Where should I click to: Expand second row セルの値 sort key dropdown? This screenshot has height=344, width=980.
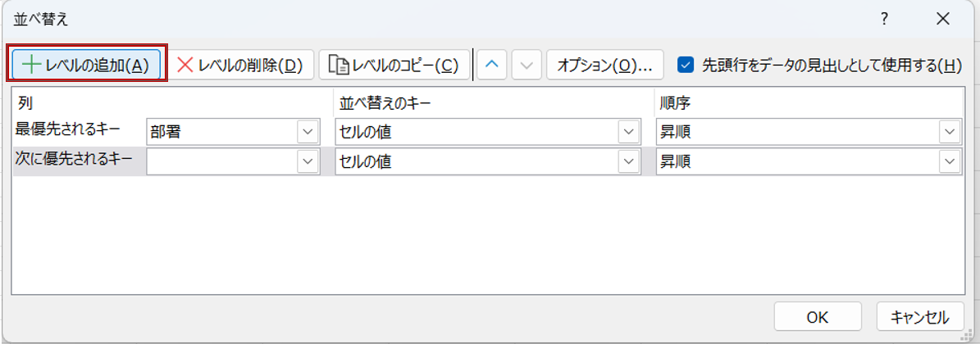coord(629,161)
